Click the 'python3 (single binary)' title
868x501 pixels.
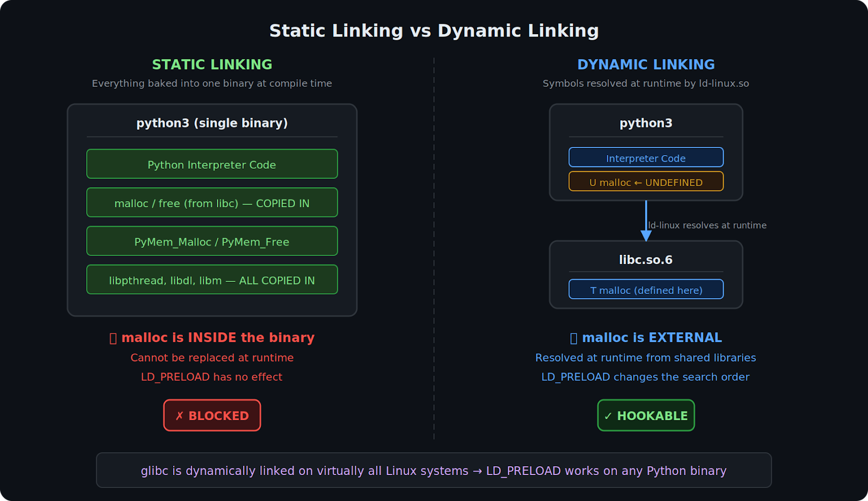pyautogui.click(x=212, y=123)
